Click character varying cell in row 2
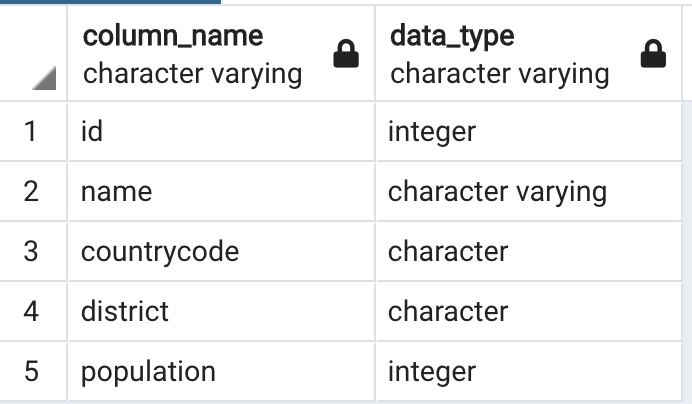 [529, 192]
